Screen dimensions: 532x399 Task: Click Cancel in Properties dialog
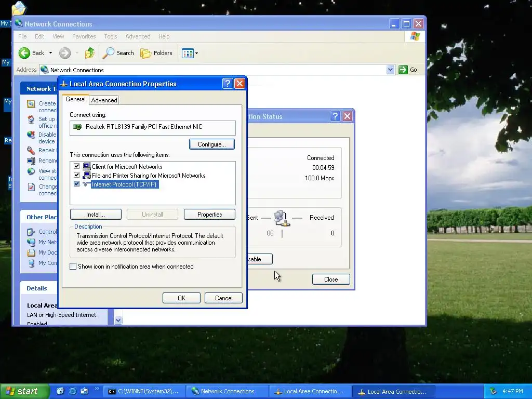pos(223,298)
